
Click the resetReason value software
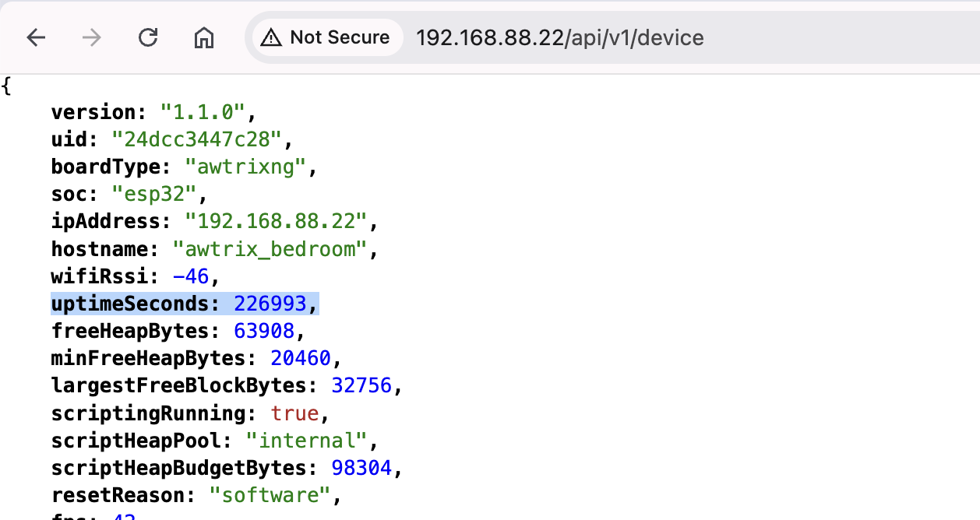tap(270, 495)
